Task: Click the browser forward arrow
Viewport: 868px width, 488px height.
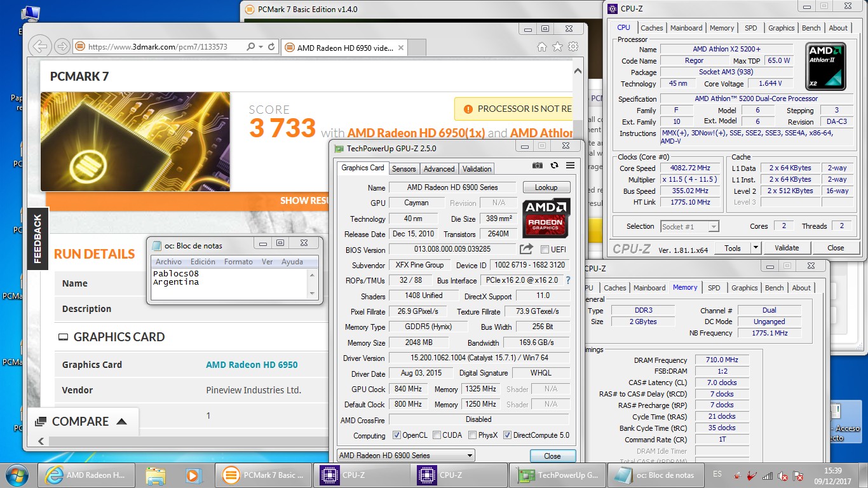Action: [62, 46]
